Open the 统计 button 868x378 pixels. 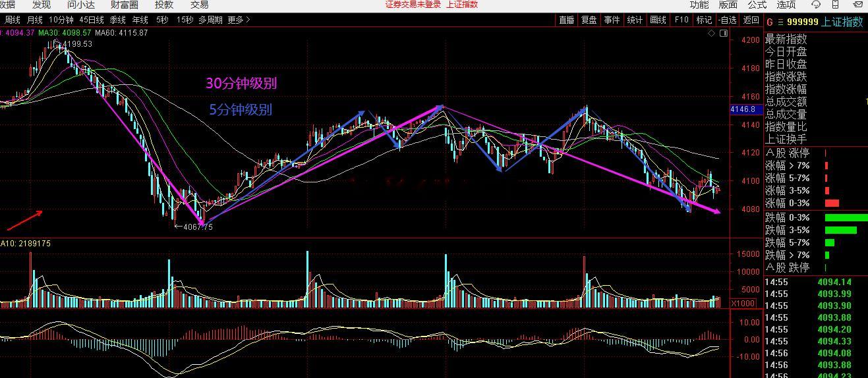(x=635, y=20)
